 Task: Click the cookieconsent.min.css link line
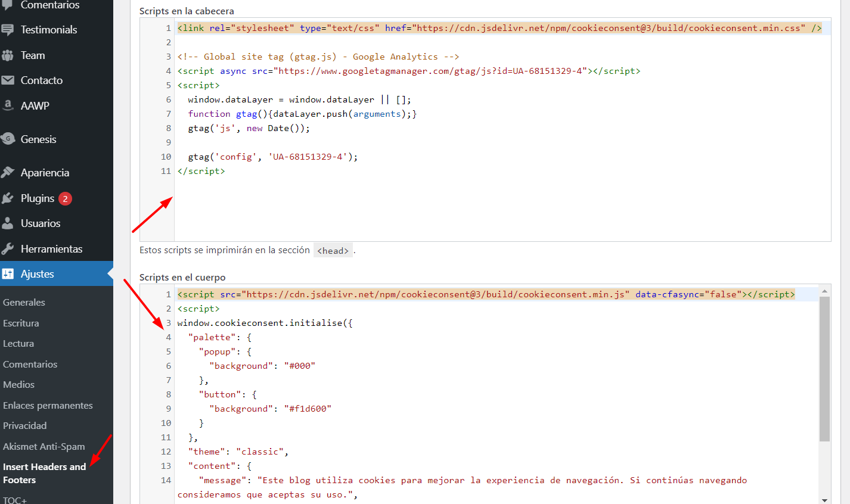[500, 28]
